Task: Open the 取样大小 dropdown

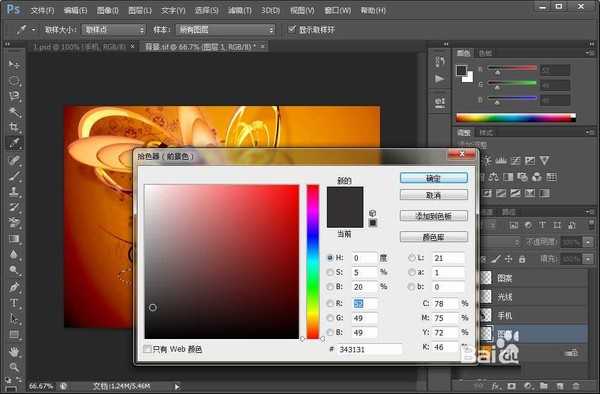Action: click(114, 29)
